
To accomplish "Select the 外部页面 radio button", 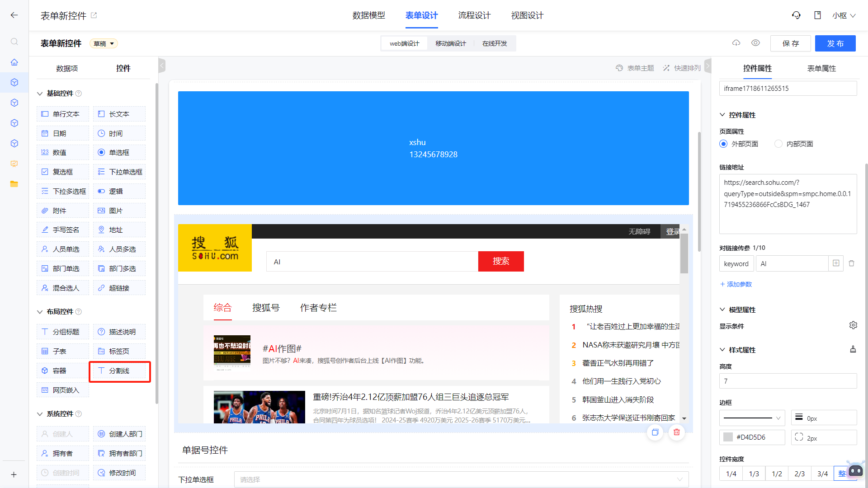I will tap(723, 144).
